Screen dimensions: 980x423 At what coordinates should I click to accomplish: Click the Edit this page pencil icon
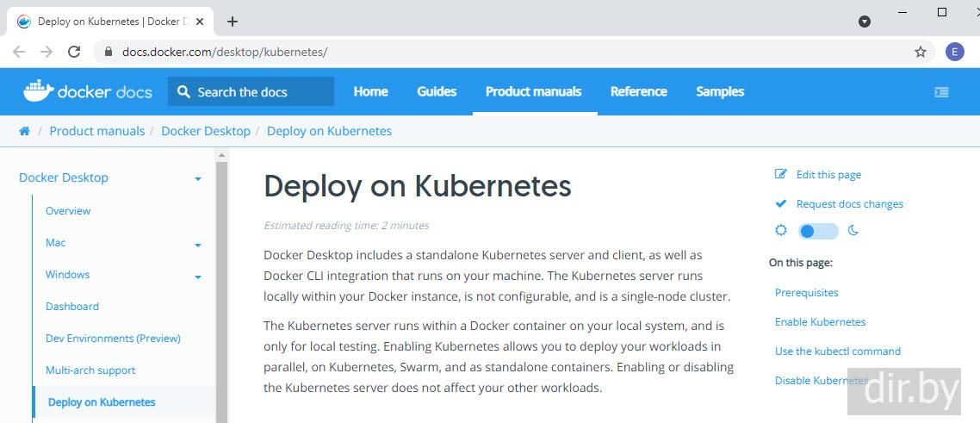click(781, 174)
